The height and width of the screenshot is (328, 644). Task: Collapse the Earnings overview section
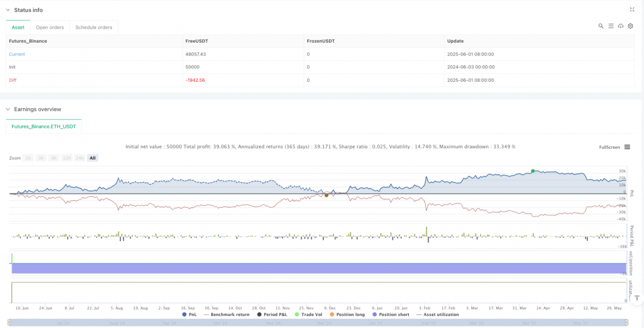tap(7, 109)
